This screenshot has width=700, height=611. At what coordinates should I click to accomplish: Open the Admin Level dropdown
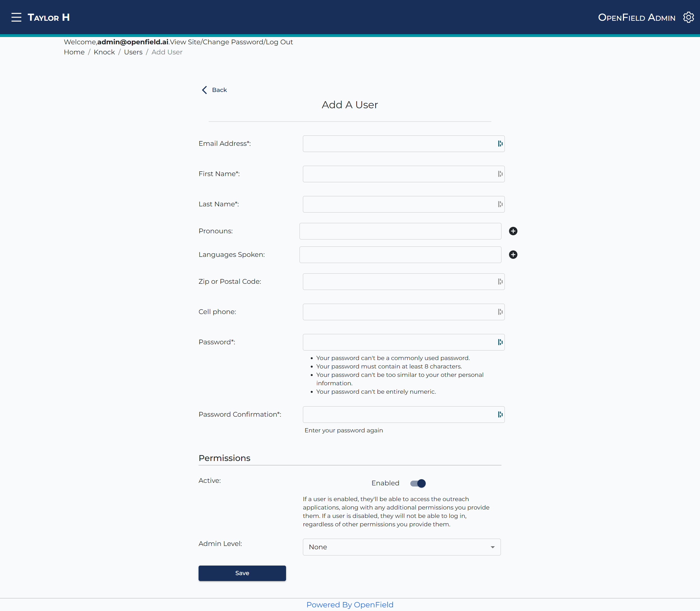point(402,547)
